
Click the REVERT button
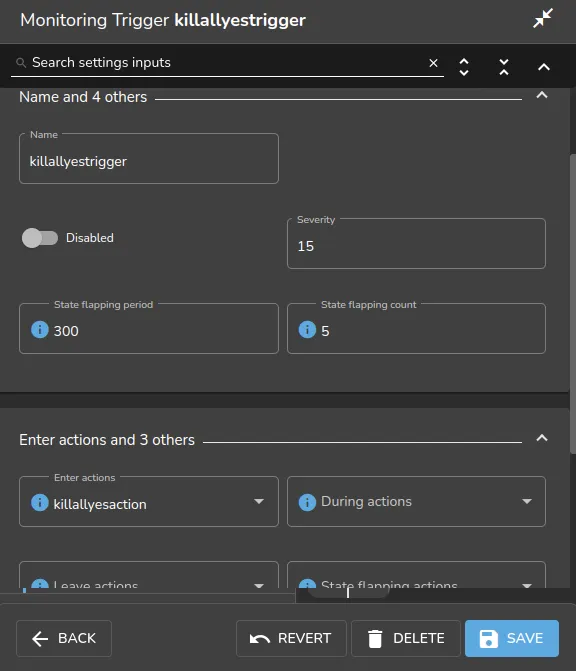coord(291,638)
